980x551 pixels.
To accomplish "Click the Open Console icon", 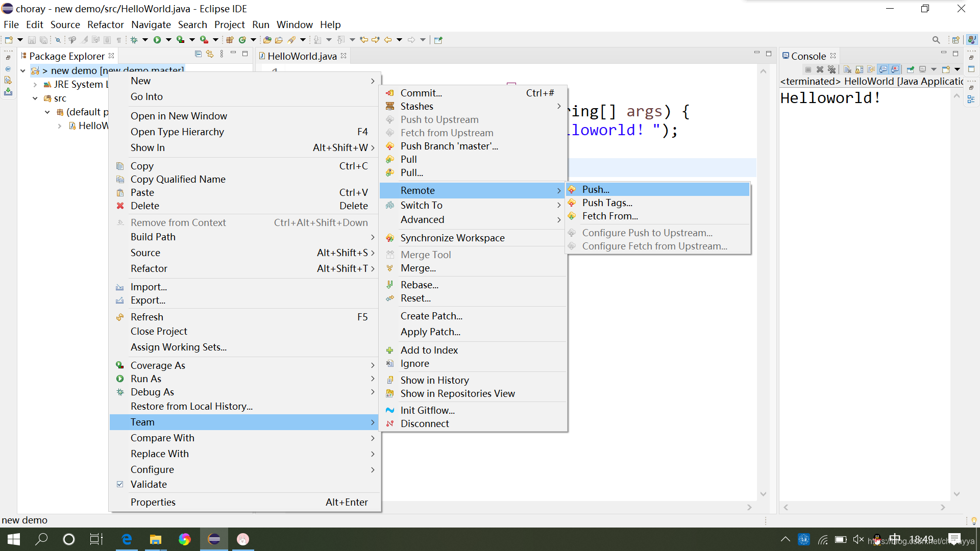I will click(x=945, y=69).
